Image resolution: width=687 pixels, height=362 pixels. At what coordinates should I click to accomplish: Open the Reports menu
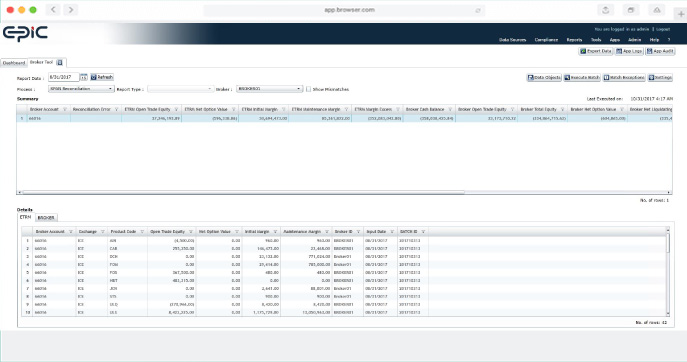[574, 40]
